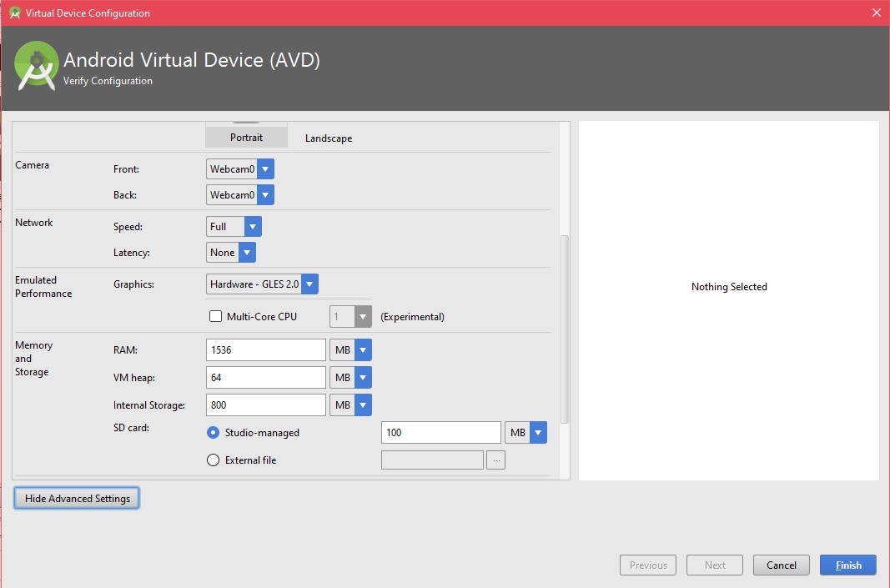This screenshot has width=890, height=588.
Task: Select the Studio-managed SD card option
Action: coord(214,432)
